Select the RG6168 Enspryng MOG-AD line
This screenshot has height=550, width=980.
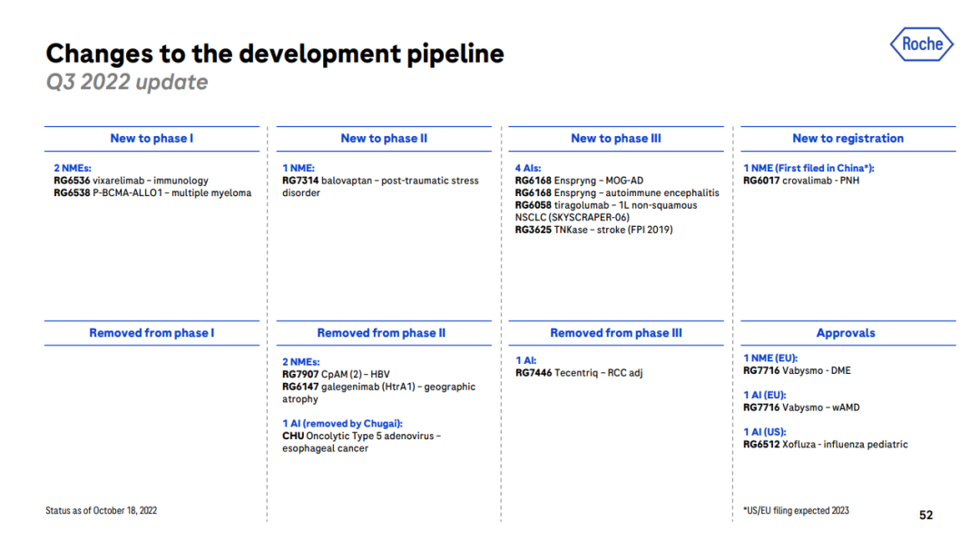point(579,181)
